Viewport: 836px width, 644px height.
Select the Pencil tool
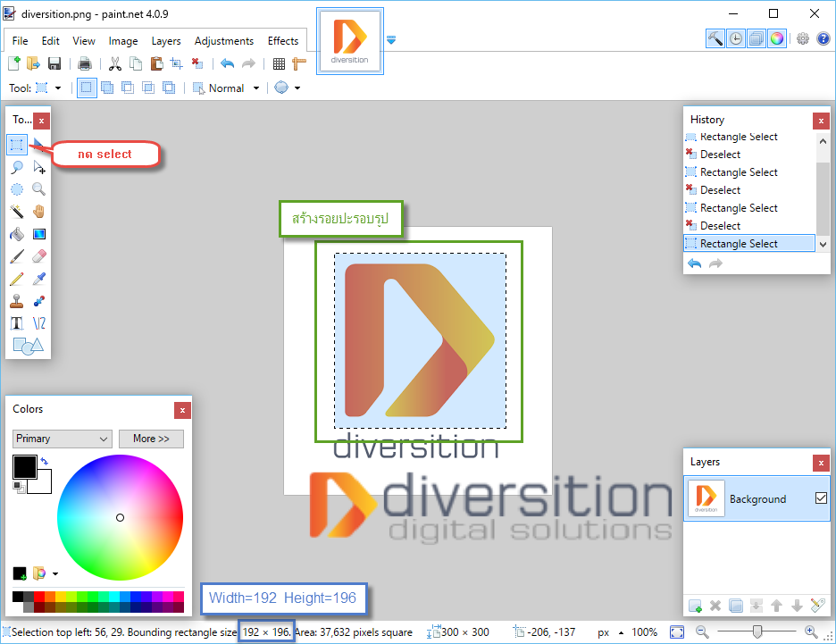(x=17, y=279)
